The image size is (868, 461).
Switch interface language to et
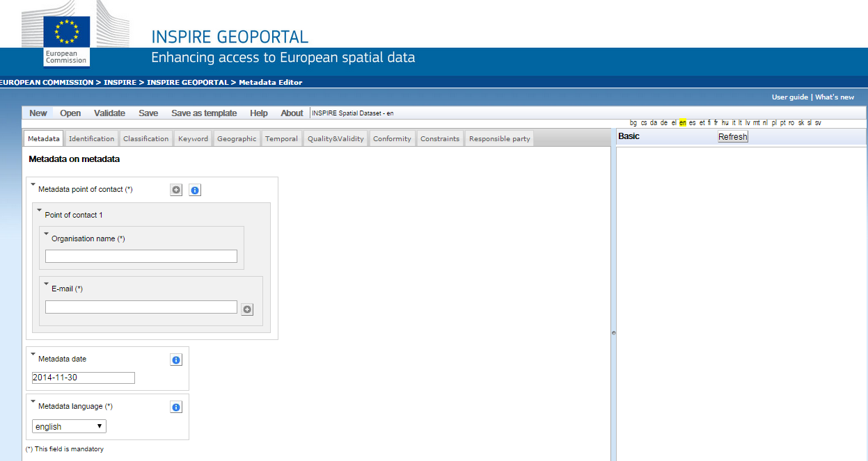tap(702, 123)
